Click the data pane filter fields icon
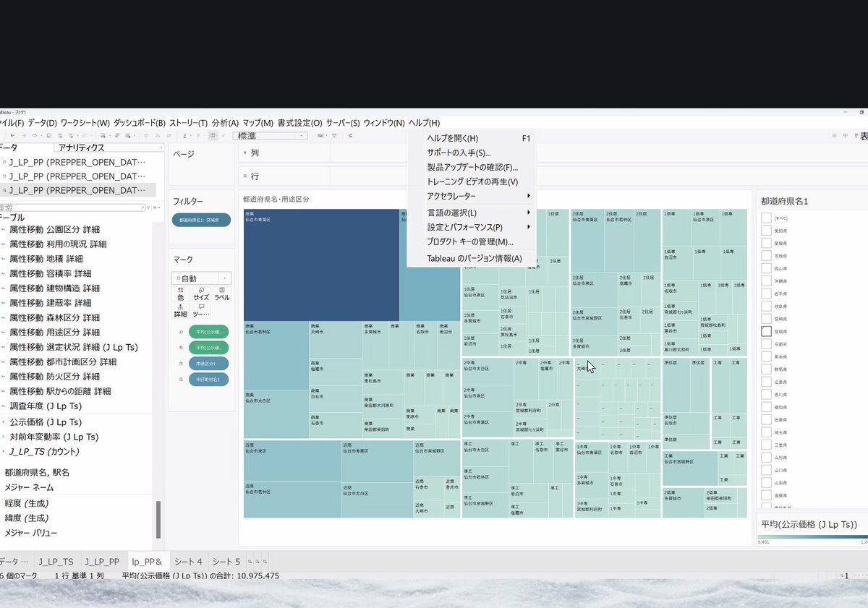The image size is (868, 608). point(148,207)
